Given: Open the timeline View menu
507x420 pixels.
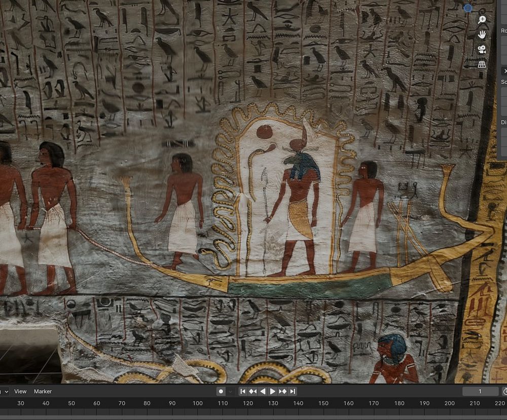Looking at the screenshot, I should pos(20,391).
